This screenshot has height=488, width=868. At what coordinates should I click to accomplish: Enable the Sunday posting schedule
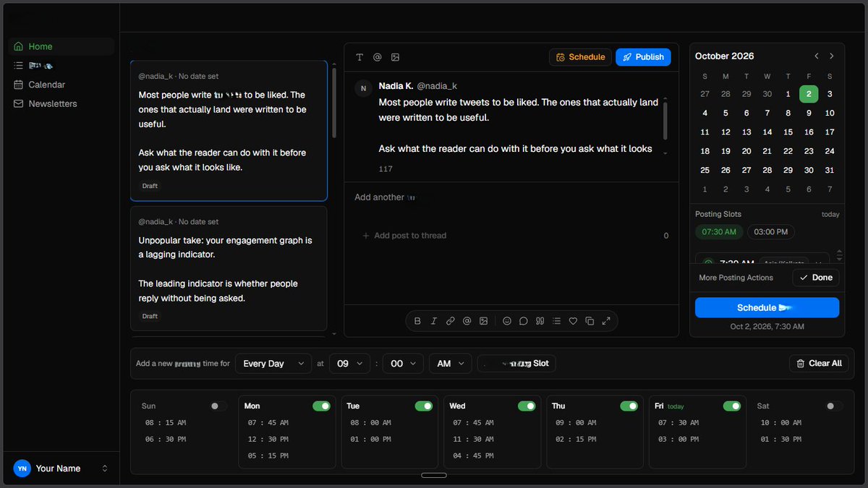click(218, 406)
